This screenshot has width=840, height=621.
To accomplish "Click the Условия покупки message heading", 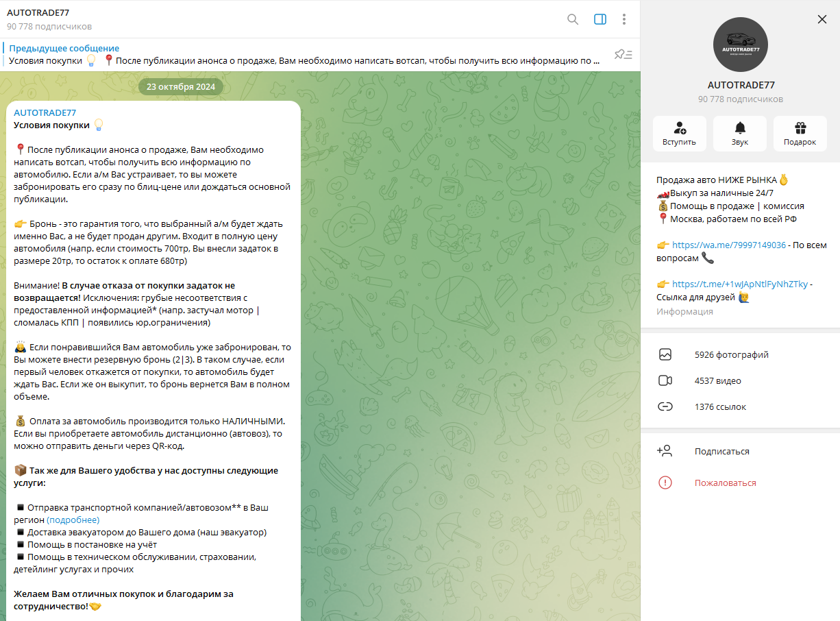I will [52, 125].
